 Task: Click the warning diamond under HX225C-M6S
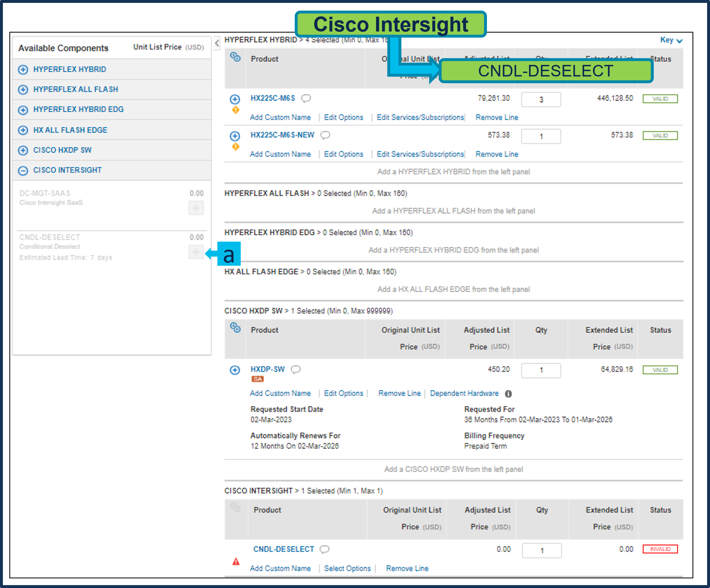coord(236,110)
